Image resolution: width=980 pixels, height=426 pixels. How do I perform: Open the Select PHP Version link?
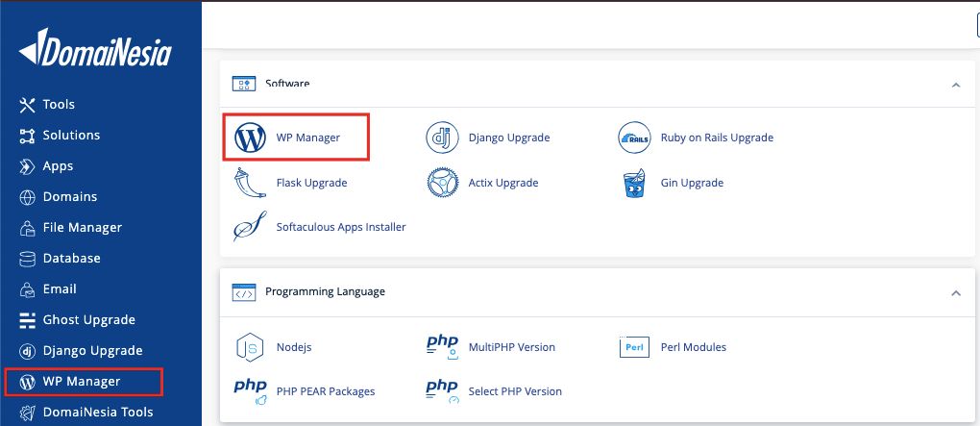(516, 391)
